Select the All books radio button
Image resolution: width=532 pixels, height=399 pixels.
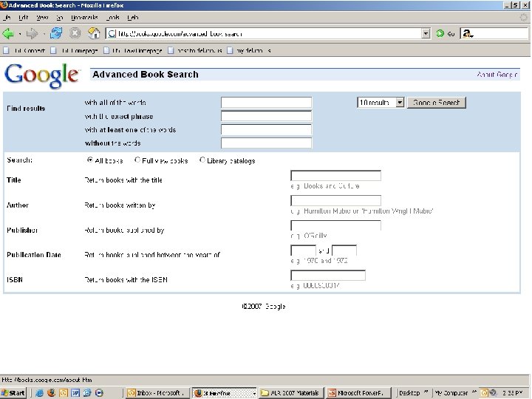[x=90, y=160]
